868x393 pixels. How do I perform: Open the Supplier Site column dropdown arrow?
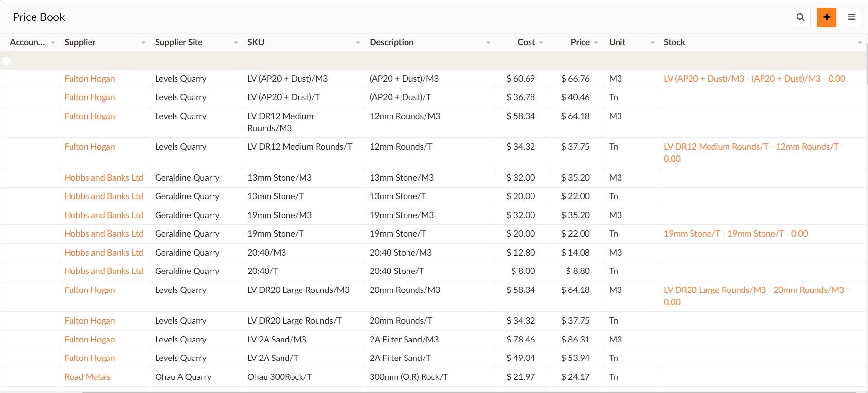236,43
